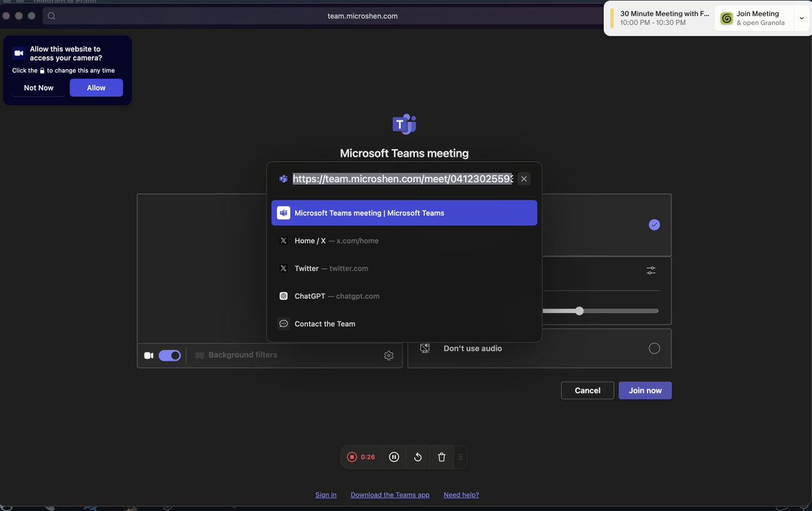Select the checked computer audio option
The image size is (812, 511).
click(x=654, y=225)
